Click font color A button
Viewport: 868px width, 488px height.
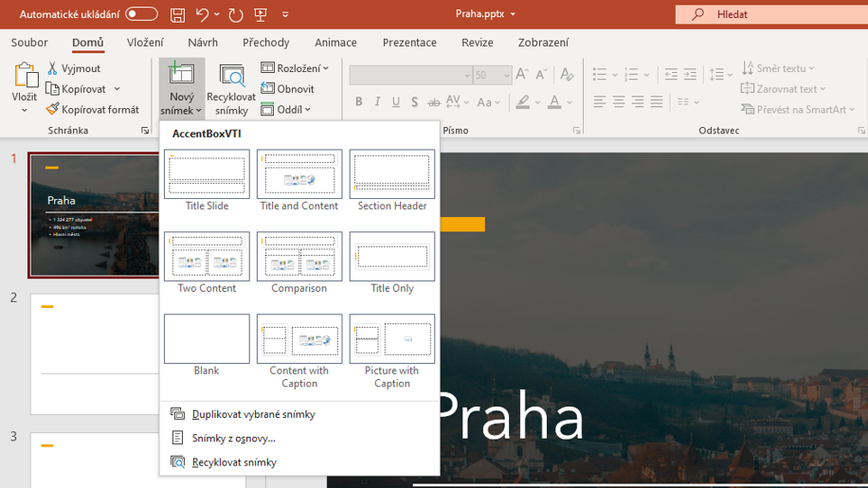pos(554,101)
